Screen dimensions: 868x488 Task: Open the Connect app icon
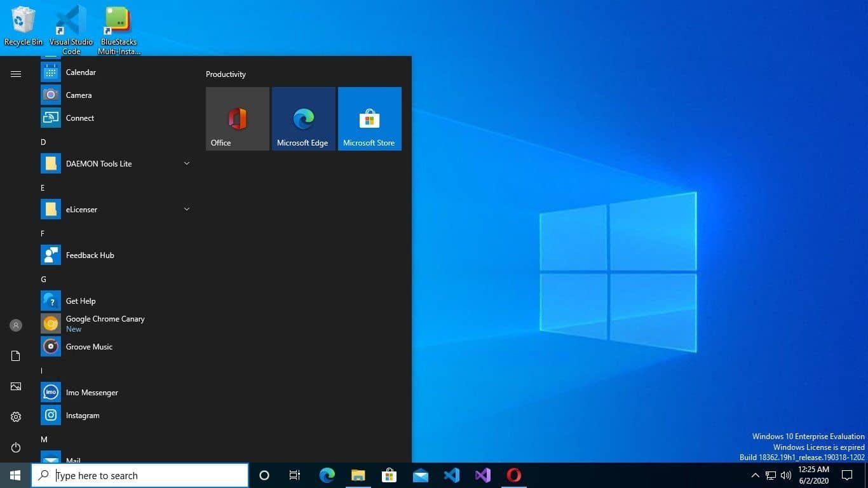pos(51,118)
